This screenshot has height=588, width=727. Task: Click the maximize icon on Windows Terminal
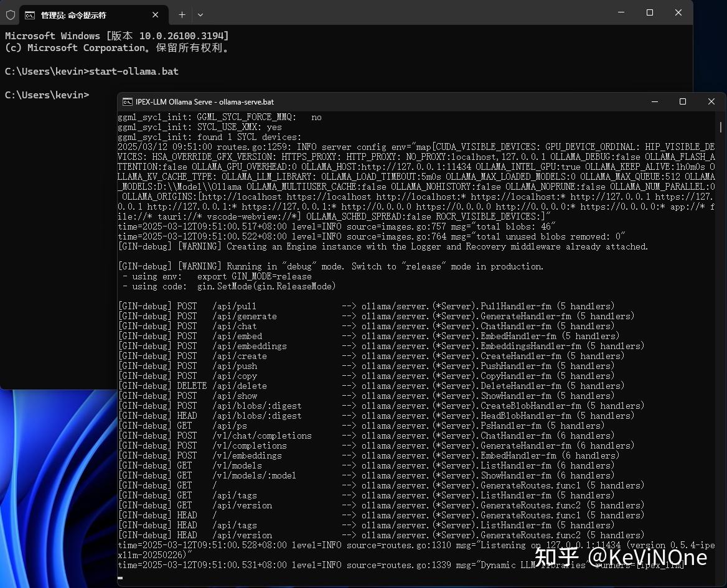click(649, 12)
